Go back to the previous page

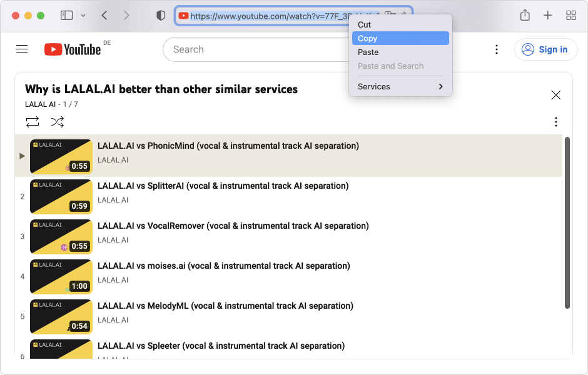pos(104,16)
